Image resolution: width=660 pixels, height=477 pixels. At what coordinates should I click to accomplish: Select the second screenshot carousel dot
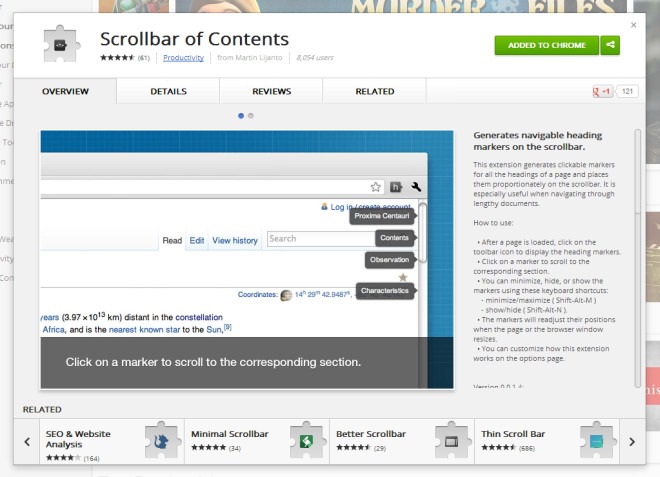[251, 116]
